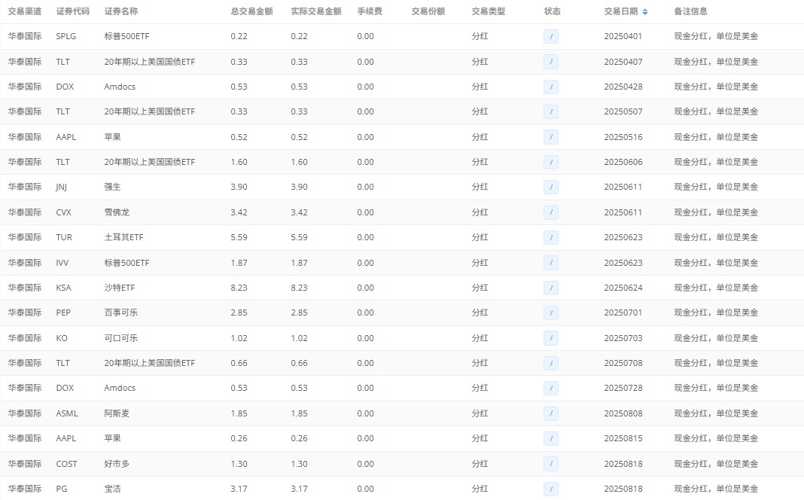804x500 pixels.
Task: Select the date cell 20250808
Action: tap(623, 413)
